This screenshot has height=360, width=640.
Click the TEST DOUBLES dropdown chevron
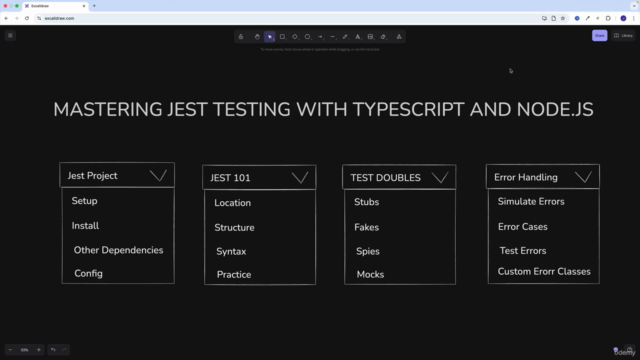(440, 177)
